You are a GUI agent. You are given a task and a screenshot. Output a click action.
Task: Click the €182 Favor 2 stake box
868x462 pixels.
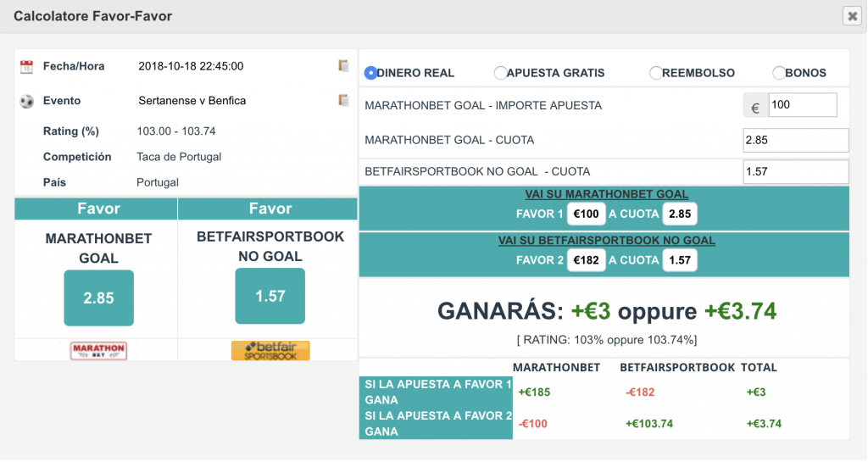pos(586,260)
